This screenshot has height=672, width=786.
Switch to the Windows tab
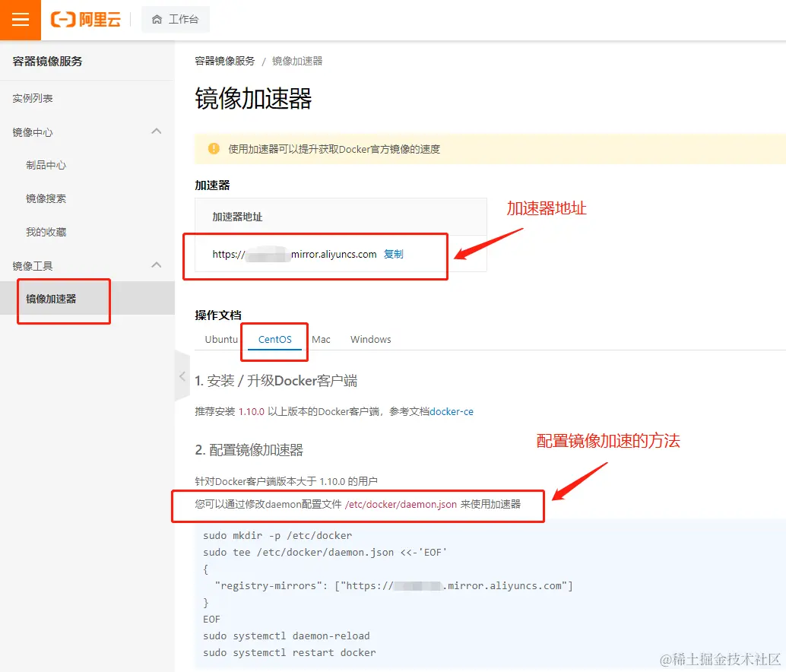tap(370, 339)
